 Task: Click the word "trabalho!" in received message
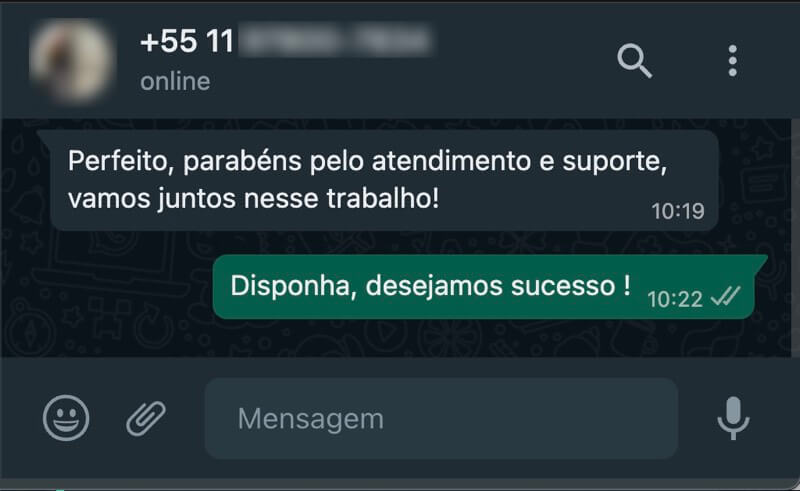click(x=382, y=199)
